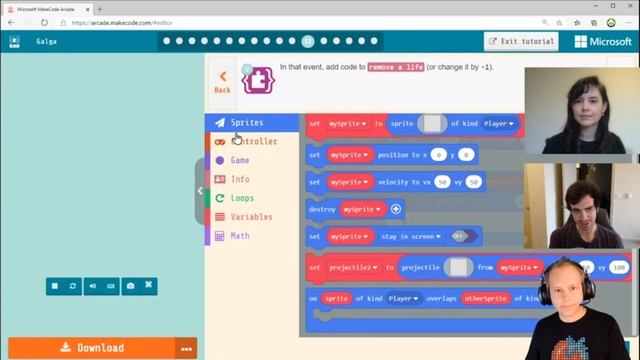This screenshot has width=640, height=360.
Task: Toggle the OFF switch in stay in screen block
Action: coord(464,236)
